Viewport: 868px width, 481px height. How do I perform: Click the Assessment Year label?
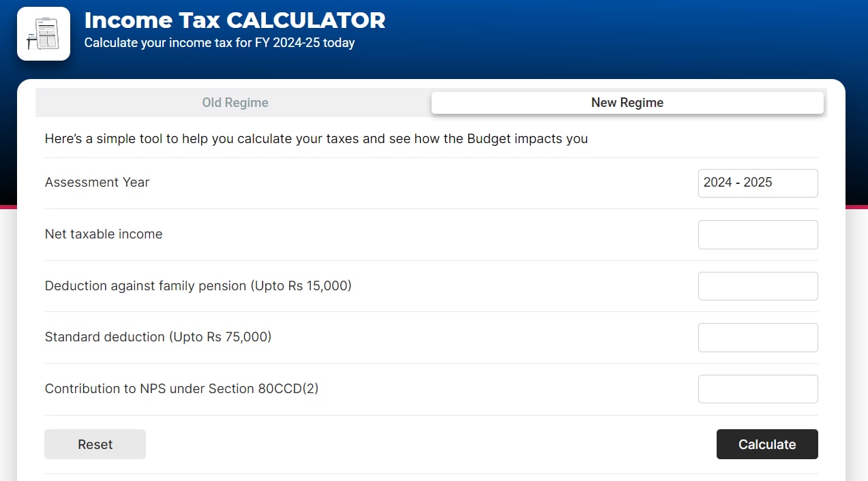click(x=97, y=183)
